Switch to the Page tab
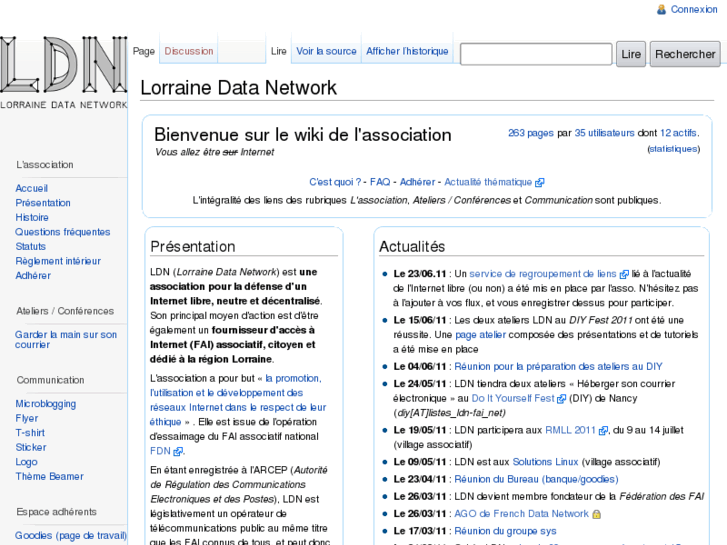 click(x=144, y=51)
